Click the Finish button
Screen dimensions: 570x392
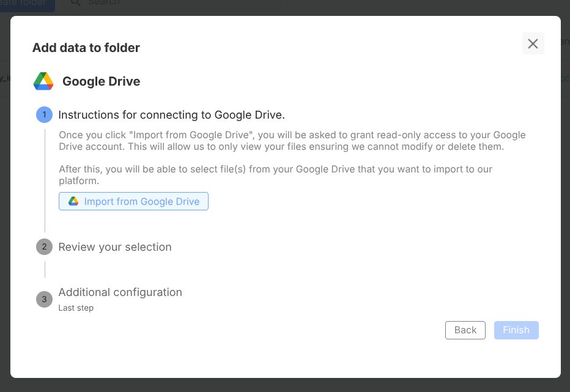(516, 330)
